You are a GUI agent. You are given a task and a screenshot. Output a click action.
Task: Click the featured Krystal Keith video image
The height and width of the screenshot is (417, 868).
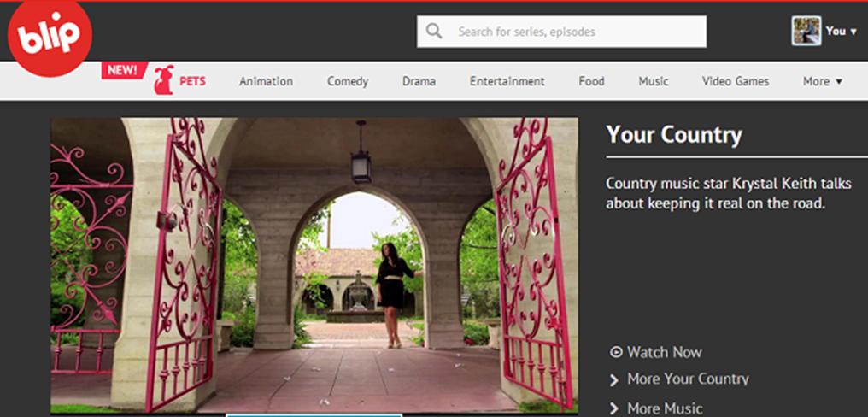(x=314, y=265)
